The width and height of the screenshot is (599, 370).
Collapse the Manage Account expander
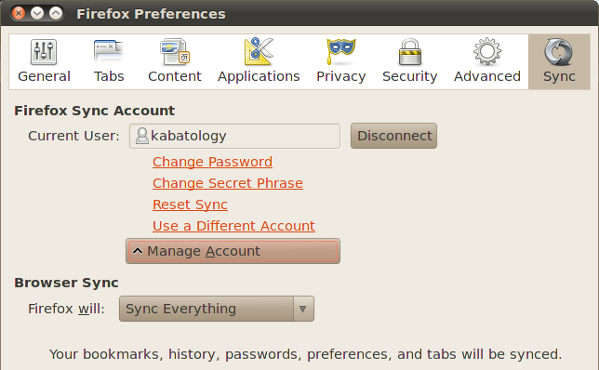point(233,251)
